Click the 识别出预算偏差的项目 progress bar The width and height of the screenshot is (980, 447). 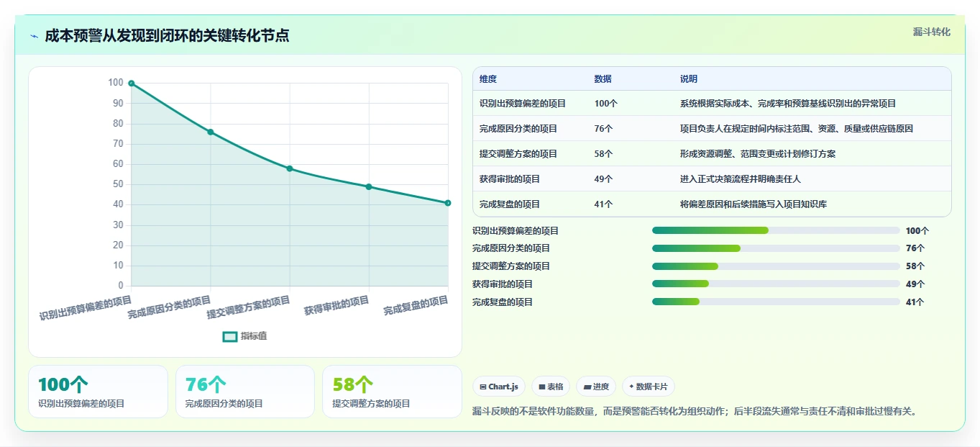pos(776,230)
